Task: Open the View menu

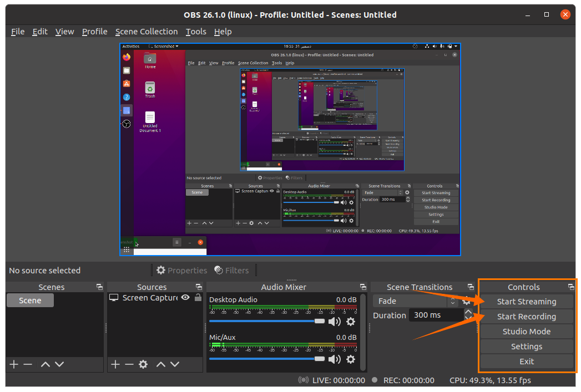Action: [x=65, y=32]
